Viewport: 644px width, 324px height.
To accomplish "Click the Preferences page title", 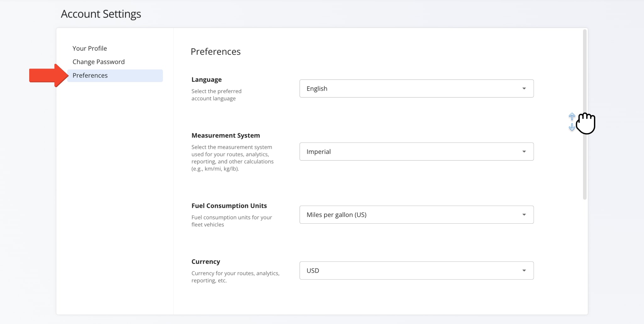I will pyautogui.click(x=216, y=51).
